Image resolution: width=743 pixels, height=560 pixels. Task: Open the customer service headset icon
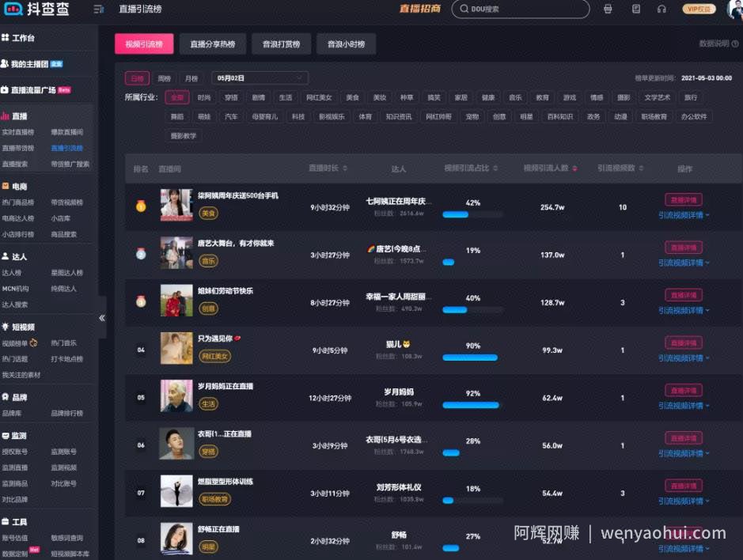pos(662,9)
